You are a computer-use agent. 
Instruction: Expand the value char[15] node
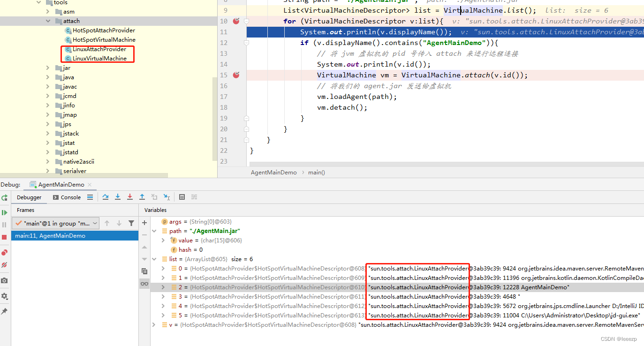(x=163, y=241)
